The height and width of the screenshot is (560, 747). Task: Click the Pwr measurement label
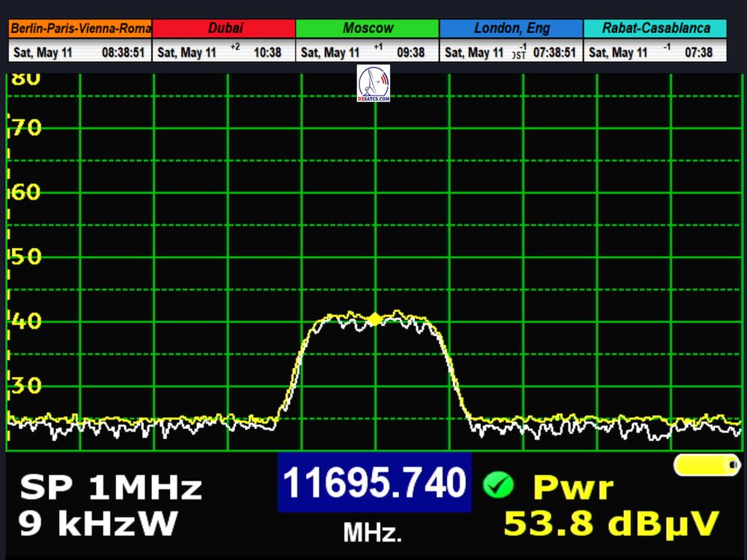click(573, 487)
